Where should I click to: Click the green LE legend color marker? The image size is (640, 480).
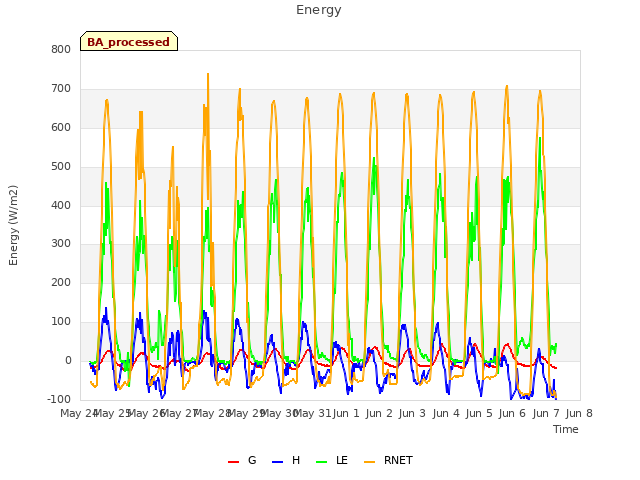(322, 462)
